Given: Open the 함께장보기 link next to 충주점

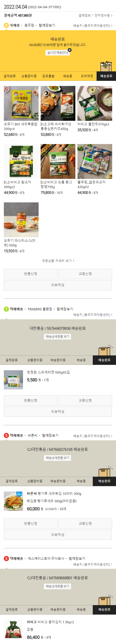Looking at the screenshot, I should 47,25.
